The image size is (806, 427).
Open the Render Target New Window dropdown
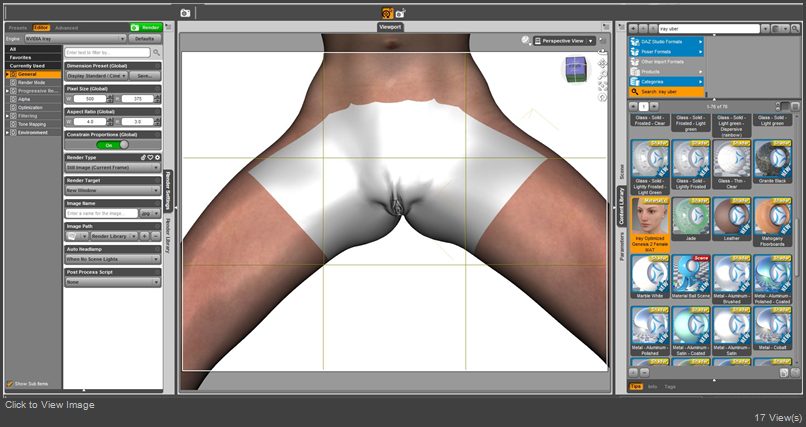[x=113, y=190]
